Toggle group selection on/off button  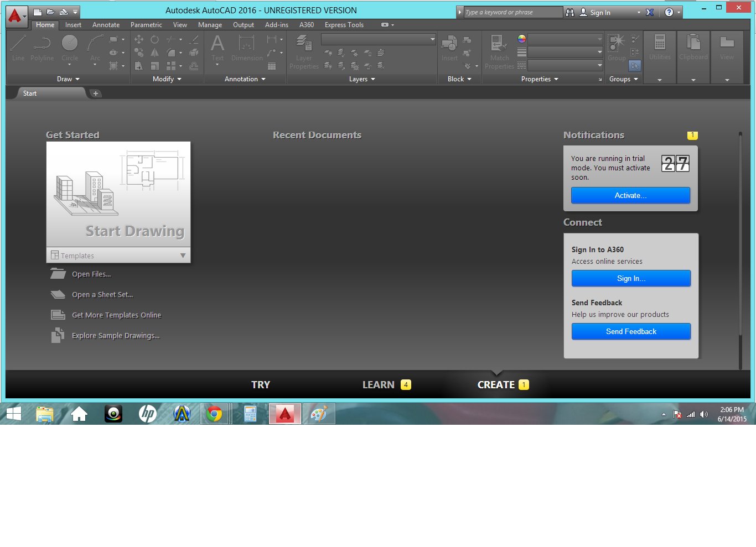tap(634, 66)
